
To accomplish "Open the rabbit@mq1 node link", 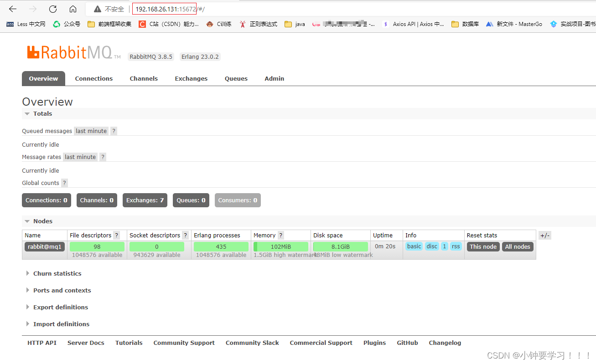I will pos(45,247).
